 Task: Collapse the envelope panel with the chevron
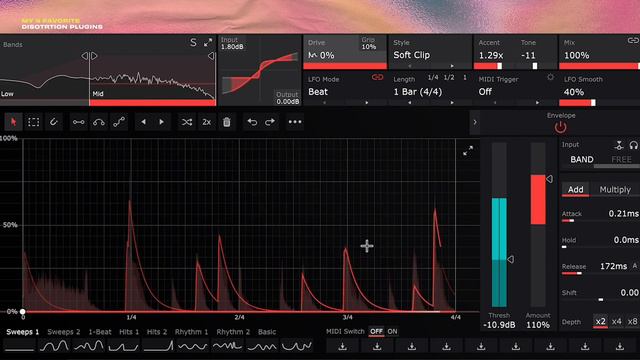pos(475,122)
